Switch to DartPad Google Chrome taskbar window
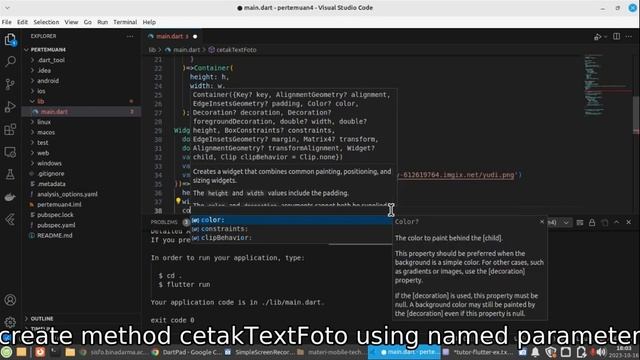 point(187,352)
